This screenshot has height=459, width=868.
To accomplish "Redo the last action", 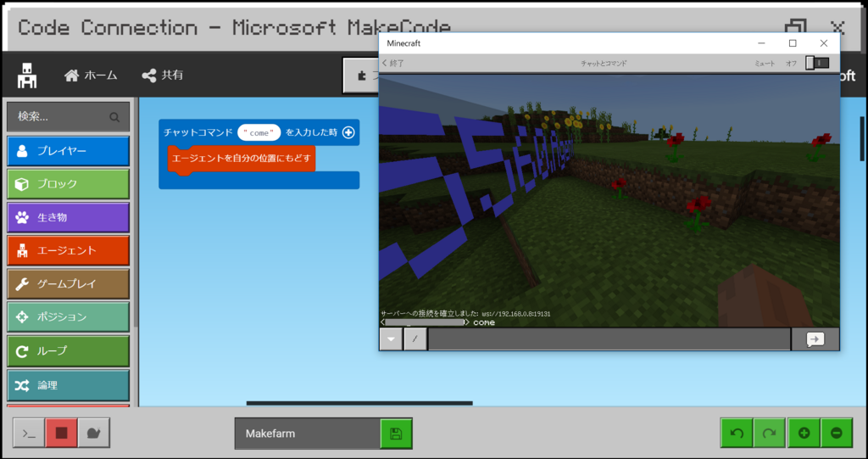I will pos(769,433).
